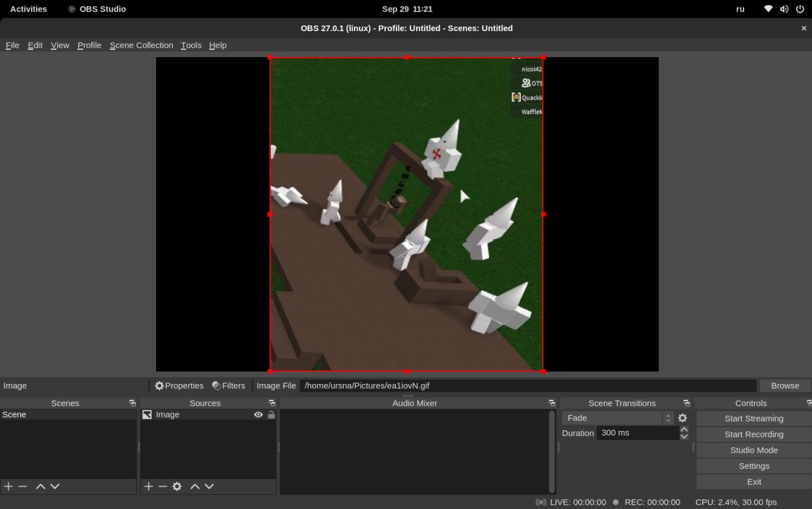Click the image preview in the canvas
The width and height of the screenshot is (812, 509).
click(407, 215)
